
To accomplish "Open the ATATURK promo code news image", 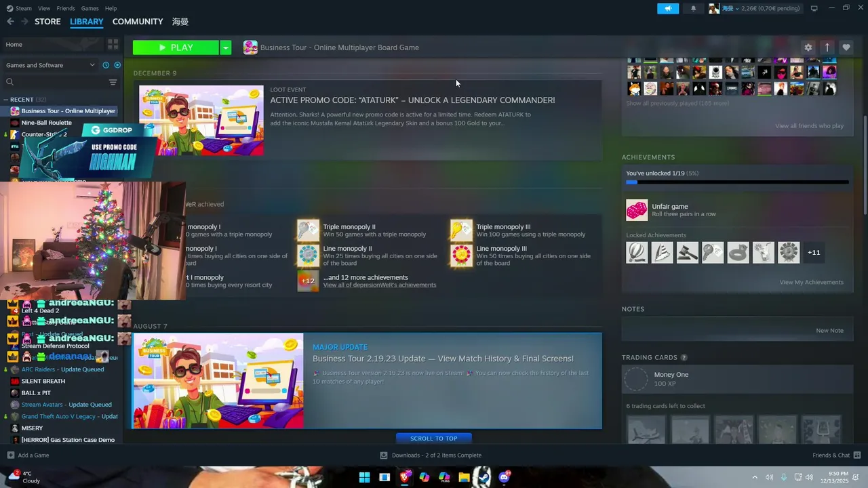I will pyautogui.click(x=201, y=121).
